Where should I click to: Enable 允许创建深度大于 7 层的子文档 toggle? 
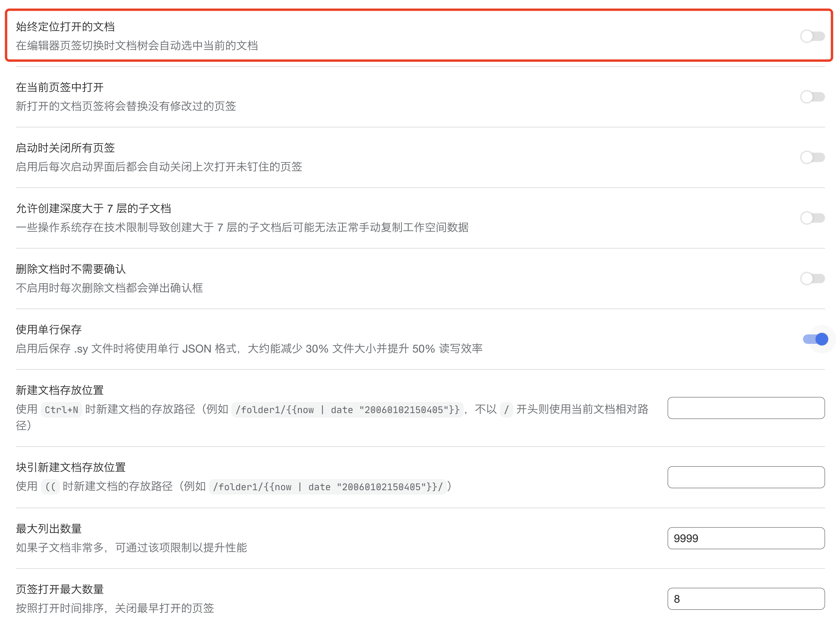coord(812,218)
